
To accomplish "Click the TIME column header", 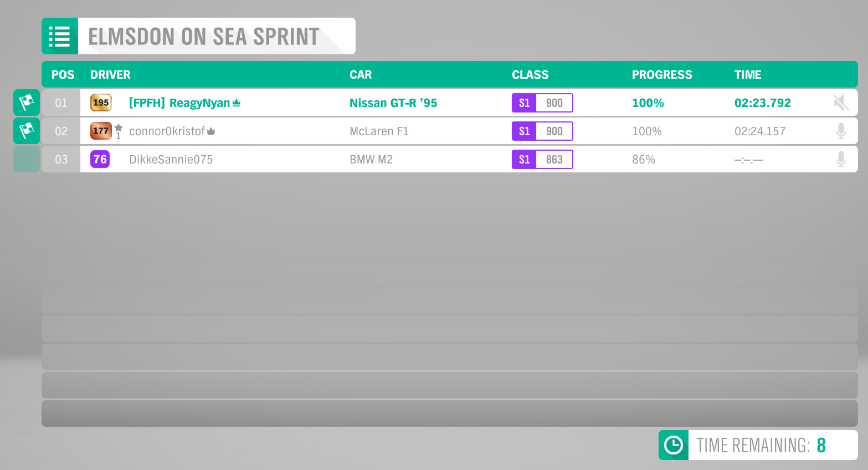I will (x=748, y=75).
